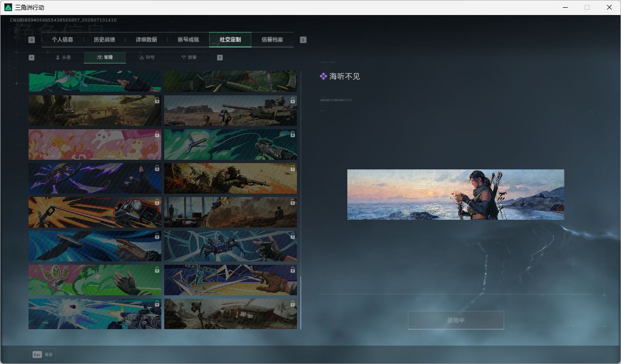The height and width of the screenshot is (364, 621).
Task: Select the green grappling arrow banner
Action: point(231,144)
